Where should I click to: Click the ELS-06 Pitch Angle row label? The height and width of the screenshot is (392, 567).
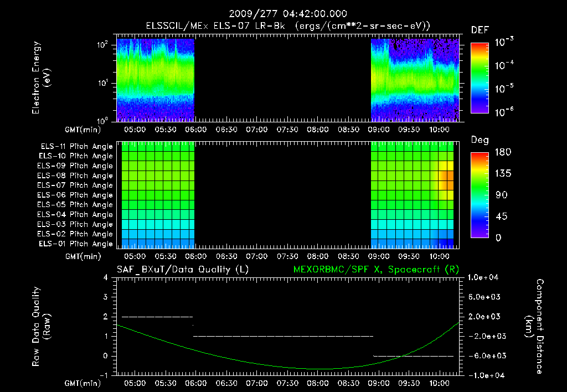[x=75, y=195]
